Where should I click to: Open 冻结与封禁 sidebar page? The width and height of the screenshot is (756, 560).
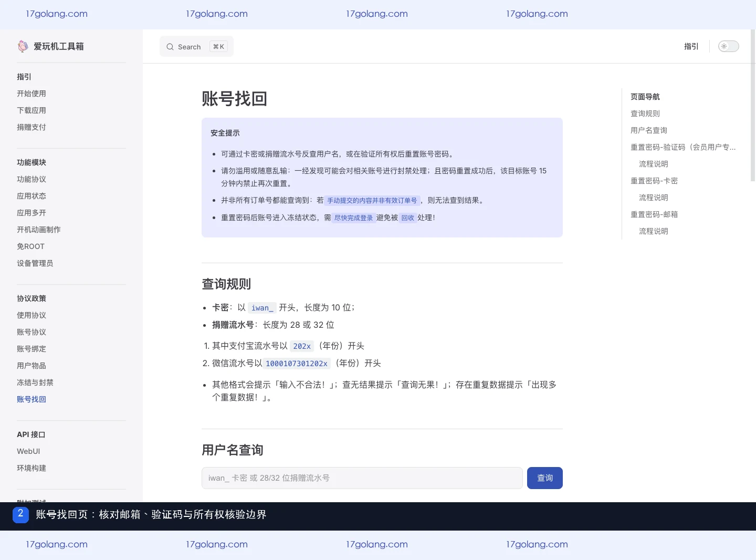35,382
